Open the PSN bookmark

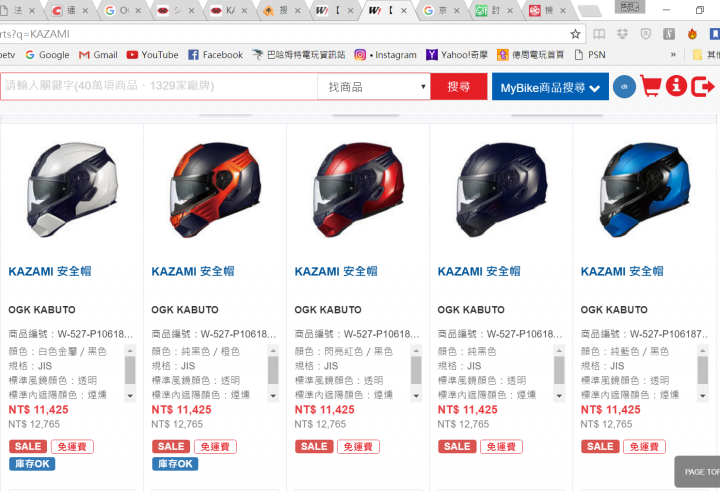[x=590, y=55]
